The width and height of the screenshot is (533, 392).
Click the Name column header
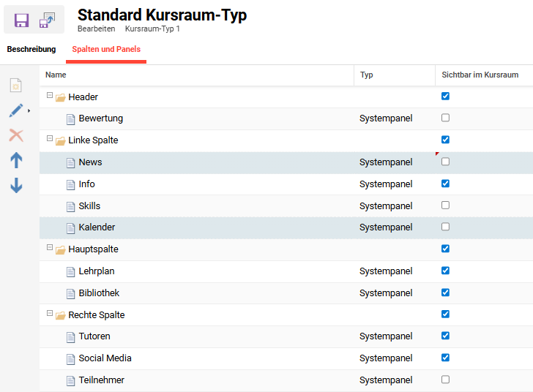pyautogui.click(x=56, y=75)
